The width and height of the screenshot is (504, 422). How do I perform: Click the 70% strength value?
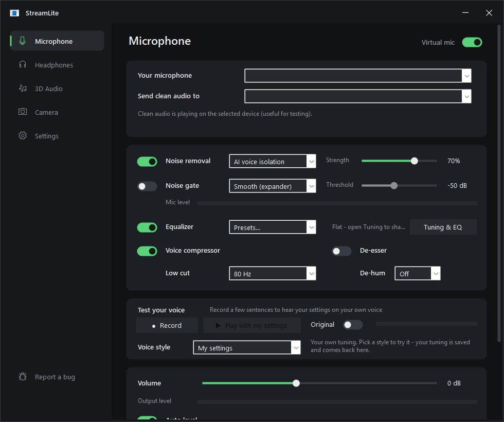point(454,161)
